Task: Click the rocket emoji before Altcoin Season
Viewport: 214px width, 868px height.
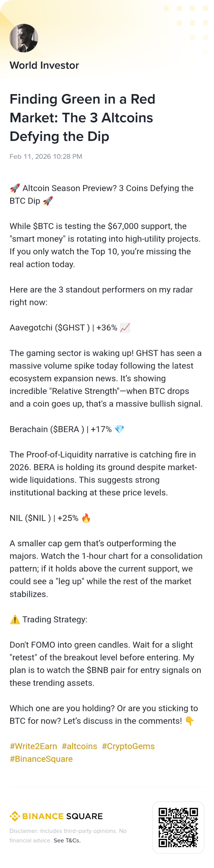Action: coord(15,188)
